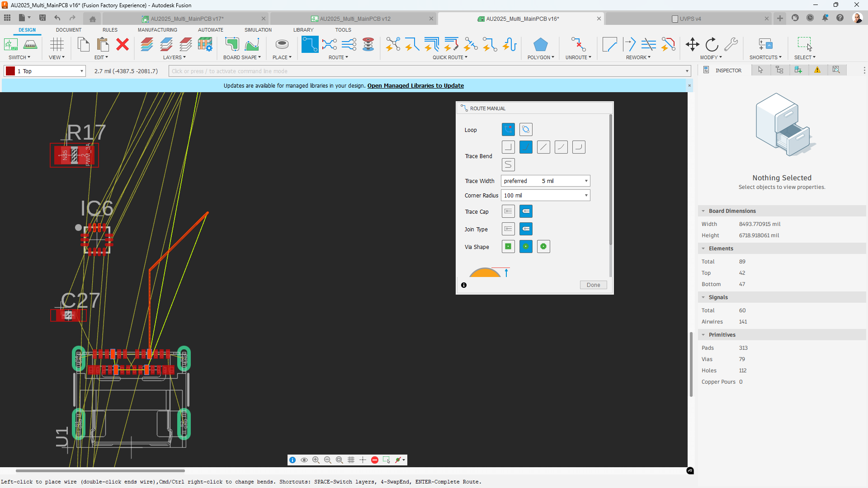Select the first Loop mode option
Viewport: 868px width, 488px height.
[508, 130]
